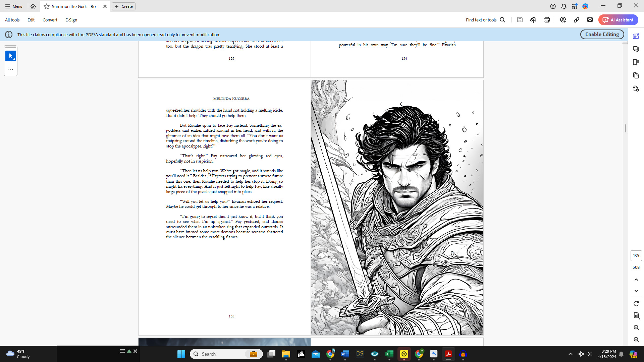
Task: Open the Edit menu
Action: click(x=31, y=20)
